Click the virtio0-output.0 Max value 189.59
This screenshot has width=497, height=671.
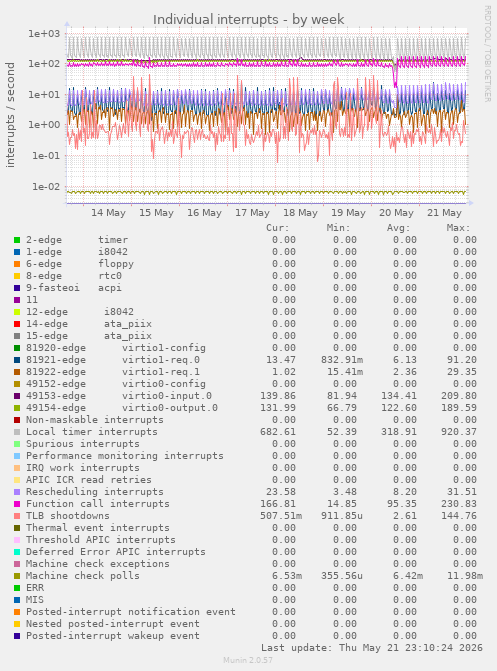(x=459, y=408)
